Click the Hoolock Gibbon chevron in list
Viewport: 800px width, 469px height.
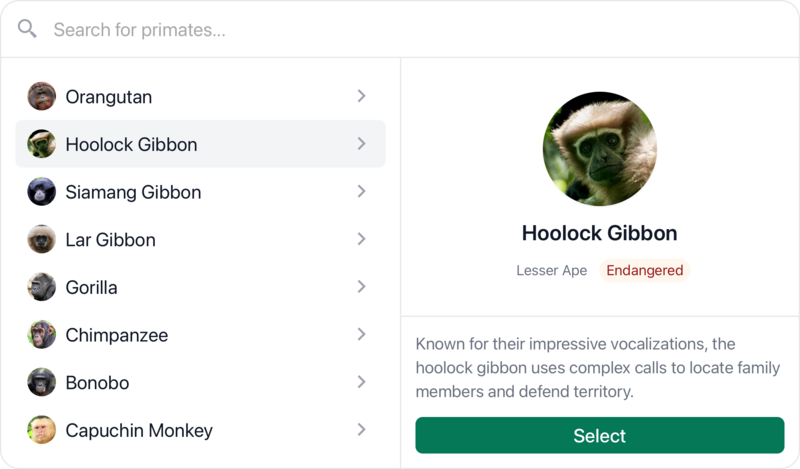[x=361, y=143]
